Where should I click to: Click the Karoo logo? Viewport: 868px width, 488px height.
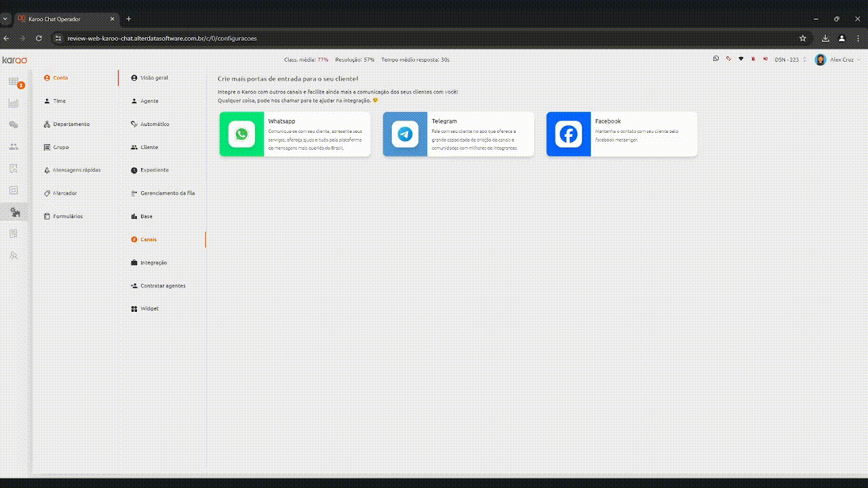(x=14, y=60)
